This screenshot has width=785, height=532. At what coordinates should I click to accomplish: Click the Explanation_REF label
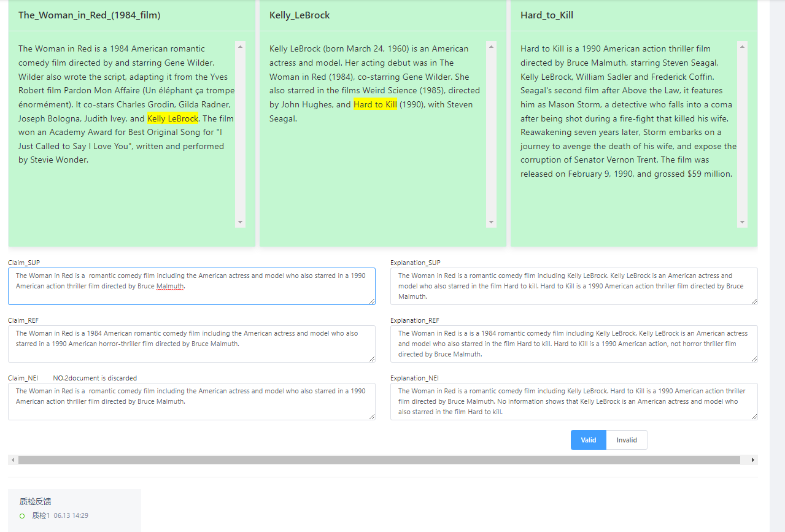tap(415, 320)
